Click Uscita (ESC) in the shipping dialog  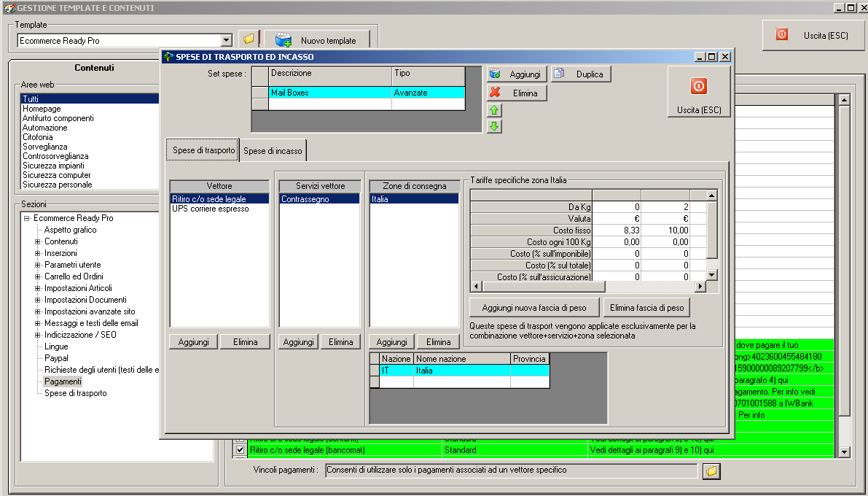[x=698, y=90]
